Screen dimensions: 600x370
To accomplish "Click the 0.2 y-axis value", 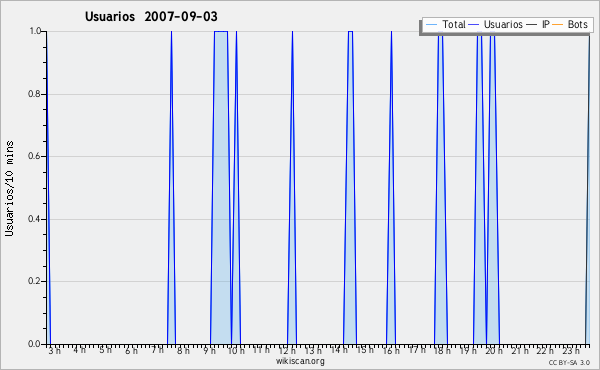I will (x=35, y=281).
